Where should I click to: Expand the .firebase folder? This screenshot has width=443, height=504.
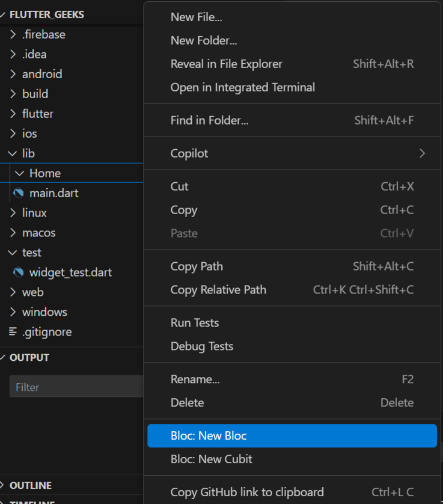tap(13, 34)
